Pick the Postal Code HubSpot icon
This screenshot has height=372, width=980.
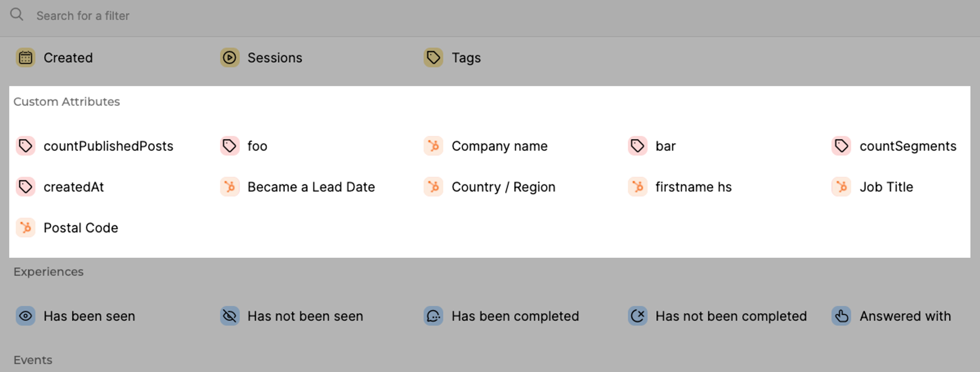[x=25, y=228]
